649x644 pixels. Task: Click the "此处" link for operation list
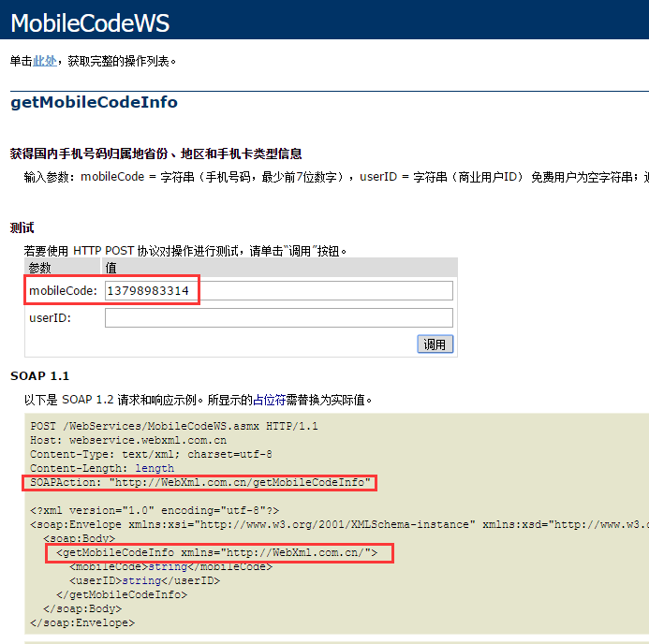pos(45,61)
